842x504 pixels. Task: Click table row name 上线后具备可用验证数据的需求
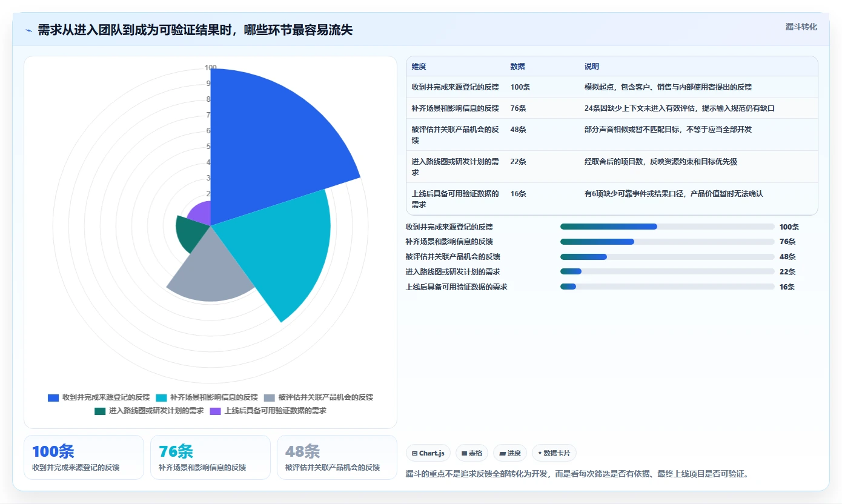click(x=456, y=199)
